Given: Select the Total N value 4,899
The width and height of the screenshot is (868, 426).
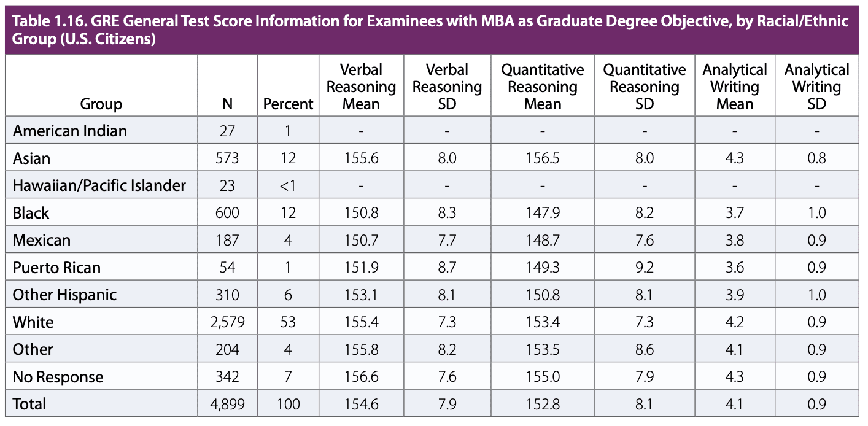Looking at the screenshot, I should click(x=228, y=404).
